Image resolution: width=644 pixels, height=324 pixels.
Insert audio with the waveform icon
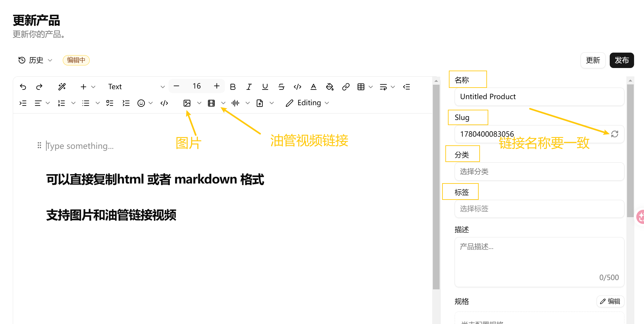pos(235,103)
